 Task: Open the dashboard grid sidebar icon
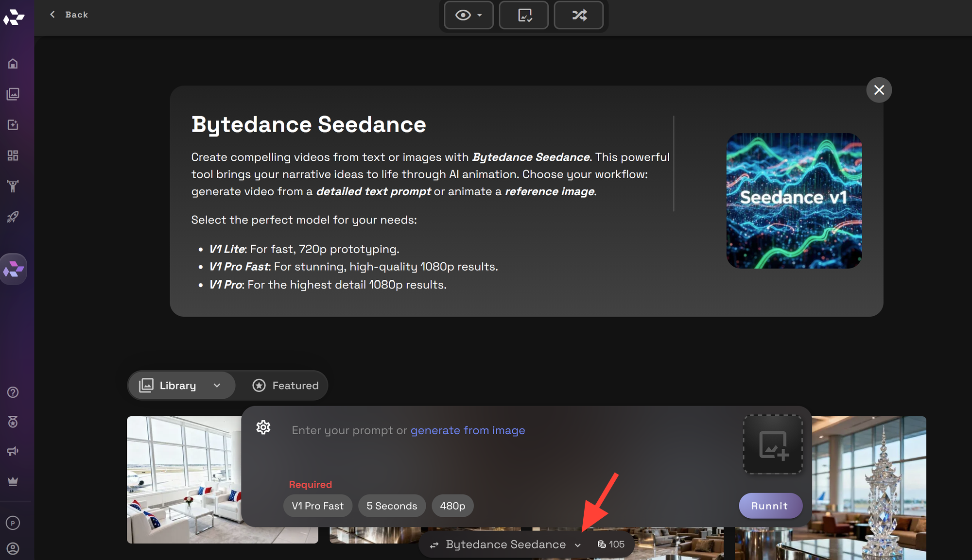pos(13,155)
